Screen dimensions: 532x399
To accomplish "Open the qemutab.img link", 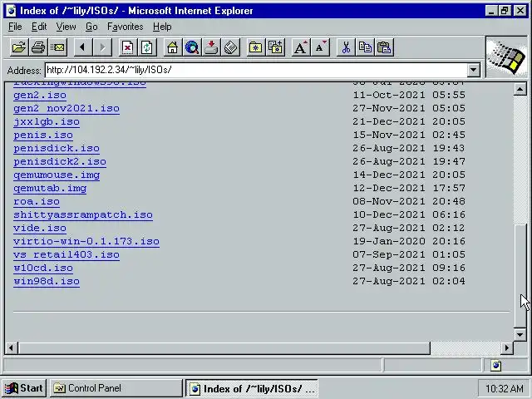I will click(50, 189).
